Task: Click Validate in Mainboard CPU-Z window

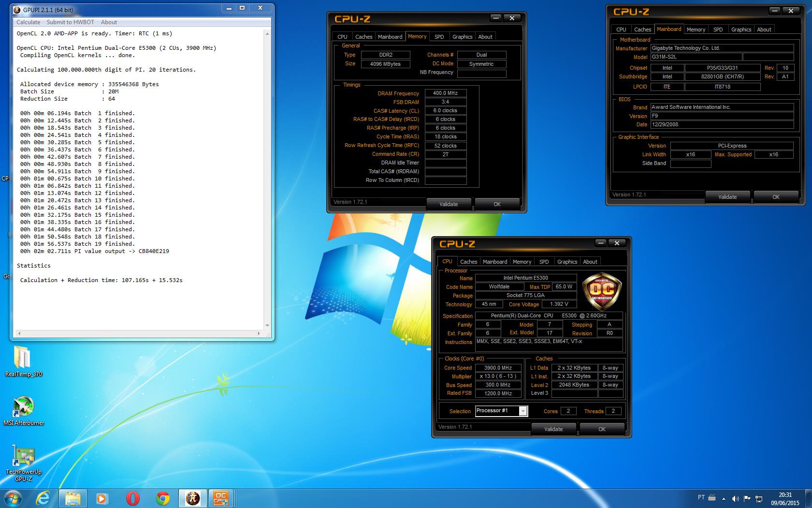Action: [x=727, y=197]
